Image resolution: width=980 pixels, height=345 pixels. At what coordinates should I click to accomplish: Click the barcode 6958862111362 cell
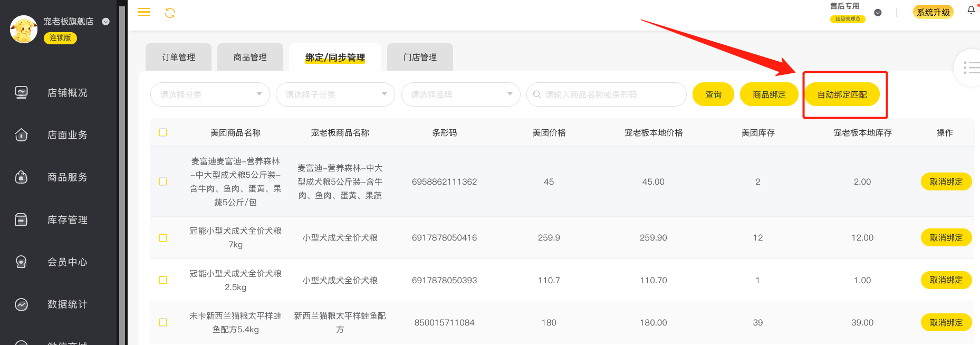(x=444, y=181)
